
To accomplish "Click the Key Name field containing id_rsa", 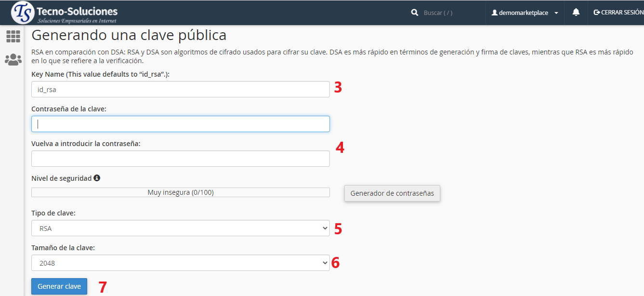I will 180,89.
